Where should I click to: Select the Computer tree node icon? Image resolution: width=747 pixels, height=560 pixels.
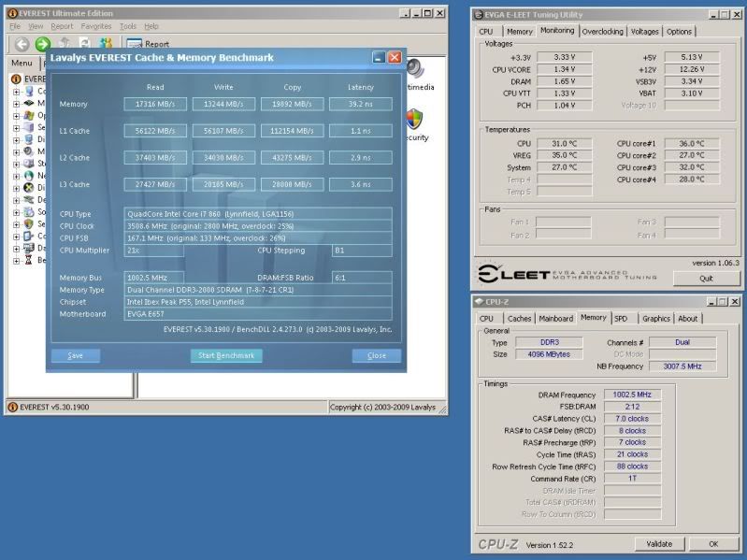click(x=29, y=91)
